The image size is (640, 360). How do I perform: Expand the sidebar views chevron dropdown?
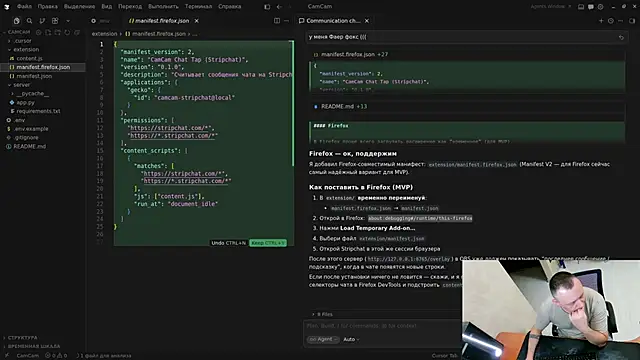click(x=68, y=21)
